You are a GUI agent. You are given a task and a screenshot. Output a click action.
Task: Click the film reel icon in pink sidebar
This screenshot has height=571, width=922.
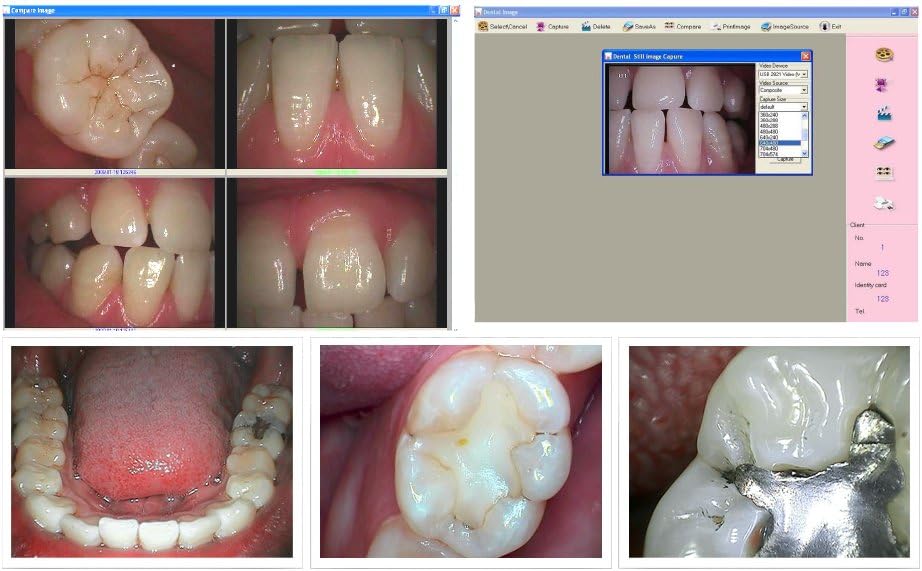coord(882,55)
